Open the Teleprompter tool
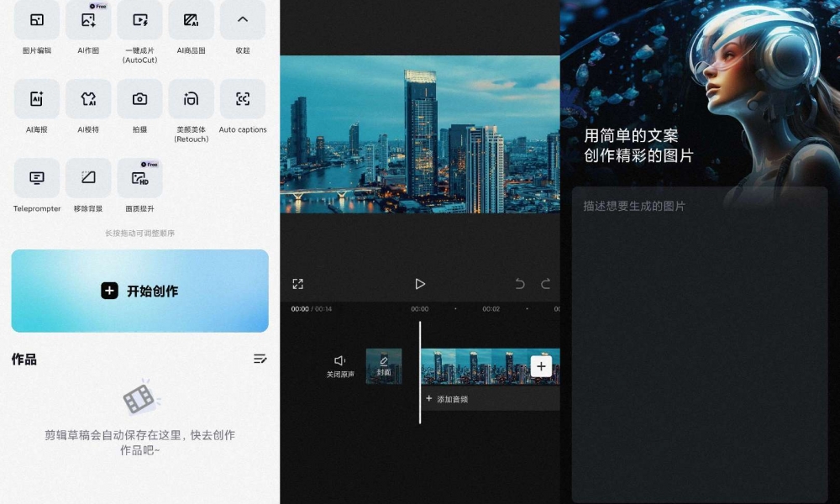840x504 pixels. (37, 178)
